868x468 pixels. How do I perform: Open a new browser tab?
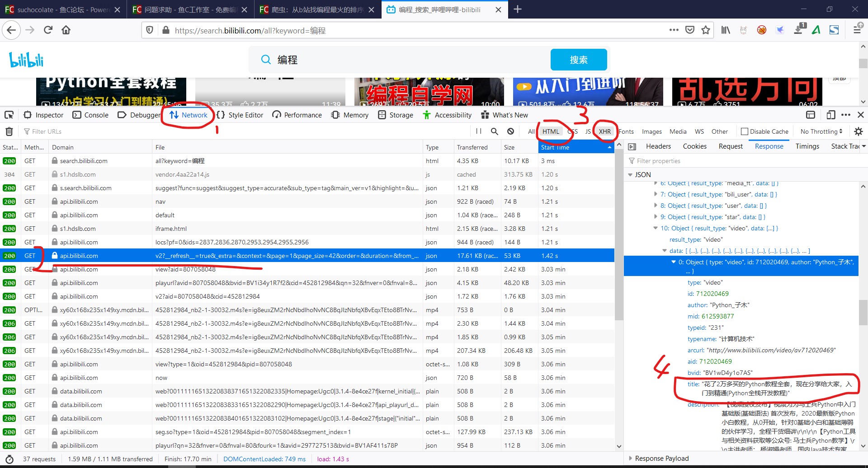click(x=518, y=9)
